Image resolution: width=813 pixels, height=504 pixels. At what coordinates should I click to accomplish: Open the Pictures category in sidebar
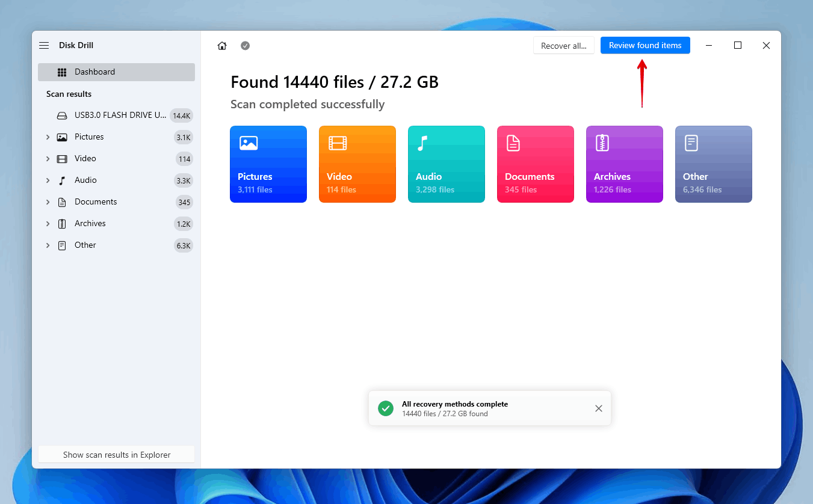pos(116,137)
